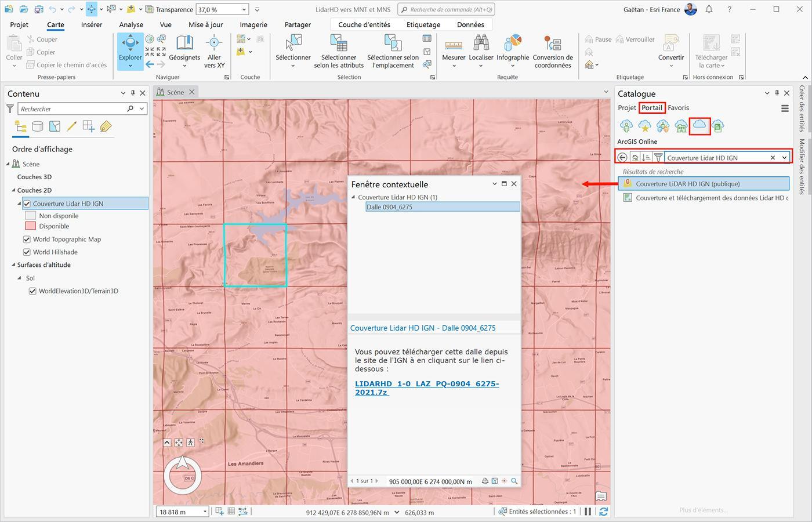The width and height of the screenshot is (812, 522).
Task: Open the Localiser tool
Action: (x=481, y=51)
